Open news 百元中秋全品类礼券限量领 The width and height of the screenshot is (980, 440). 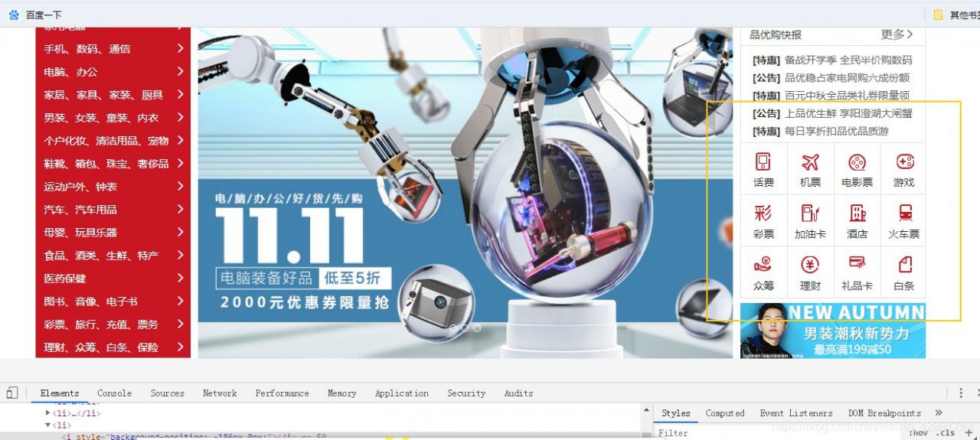847,96
